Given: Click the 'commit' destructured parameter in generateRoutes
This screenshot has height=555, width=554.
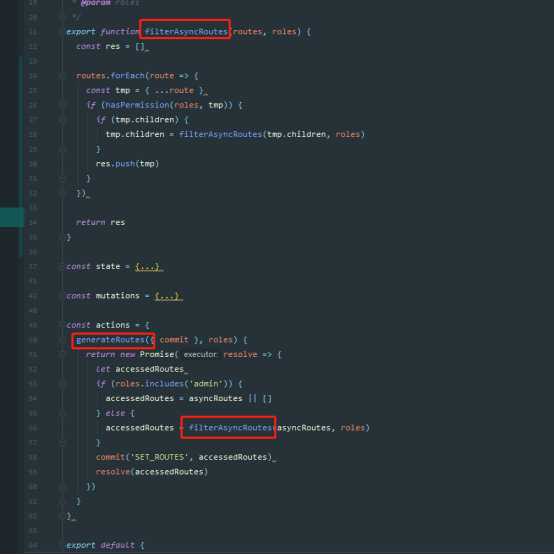Looking at the screenshot, I should pyautogui.click(x=174, y=340).
